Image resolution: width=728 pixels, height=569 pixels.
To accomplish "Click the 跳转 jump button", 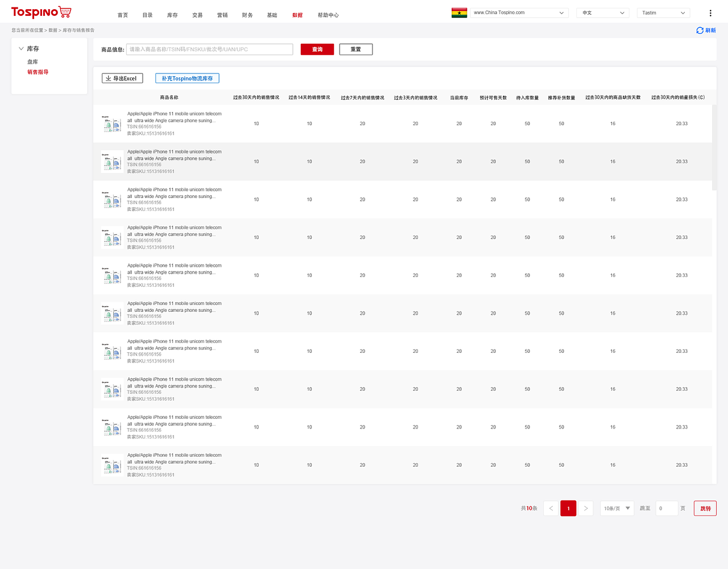I will point(705,508).
